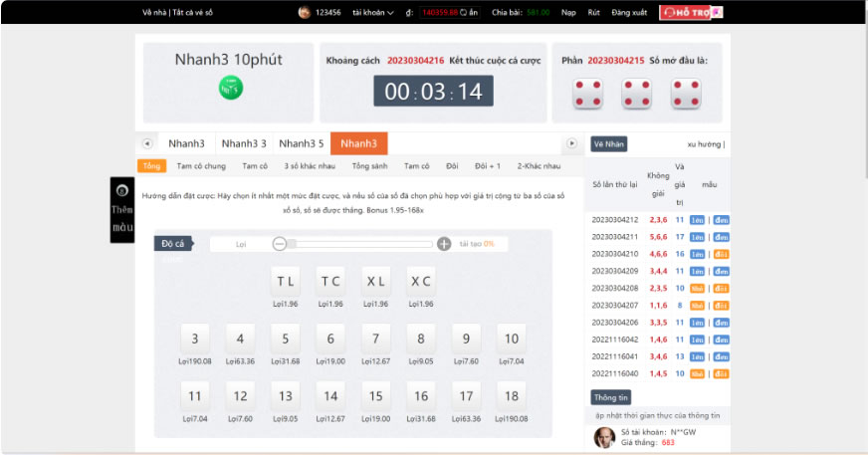
Task: Click result row 20230304212
Action: [660, 220]
